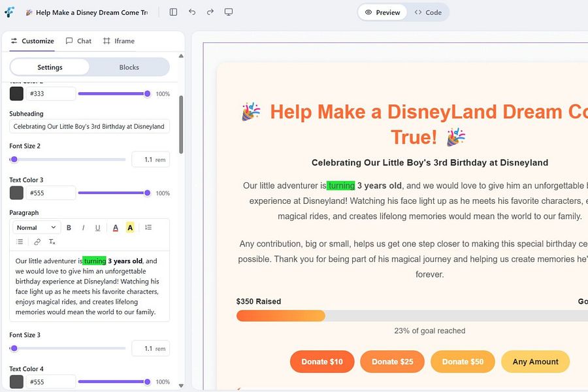Screen dimensions: 588x392
Task: Click the Font Size 3 slider handle
Action: point(14,348)
